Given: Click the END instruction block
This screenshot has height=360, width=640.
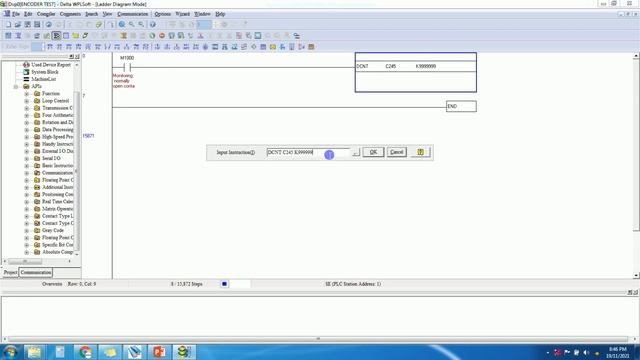Looking at the screenshot, I should coord(461,106).
